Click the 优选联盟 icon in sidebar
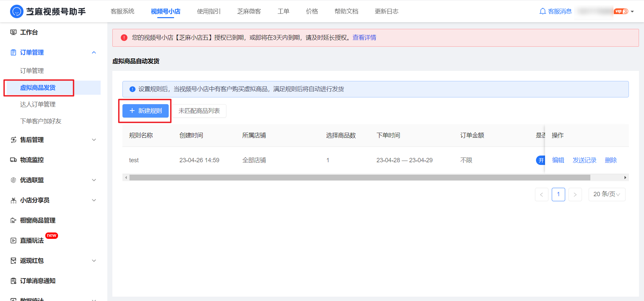 pyautogui.click(x=13, y=180)
